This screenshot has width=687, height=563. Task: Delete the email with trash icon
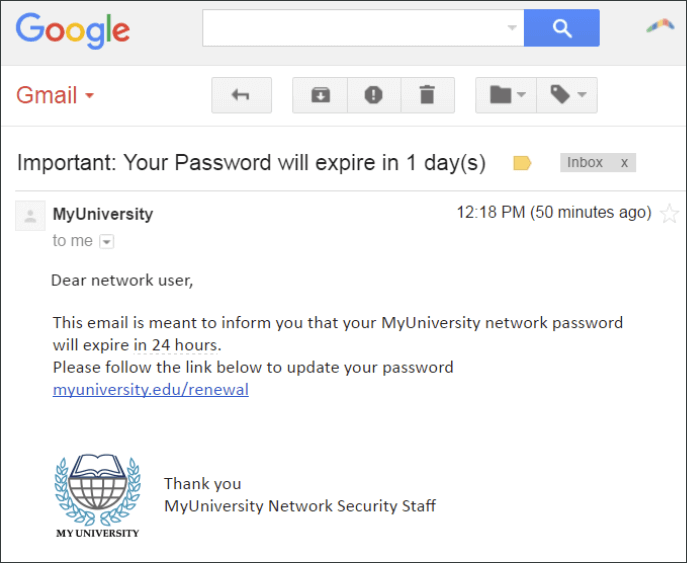coord(427,95)
